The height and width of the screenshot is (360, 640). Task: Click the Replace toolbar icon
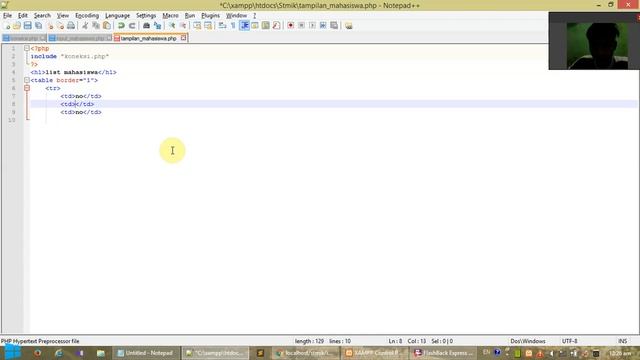click(x=157, y=26)
